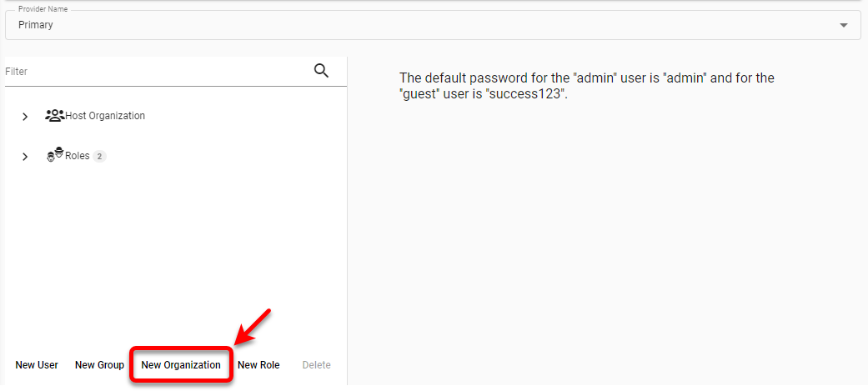Click empty space below the Roles node

(x=167, y=250)
